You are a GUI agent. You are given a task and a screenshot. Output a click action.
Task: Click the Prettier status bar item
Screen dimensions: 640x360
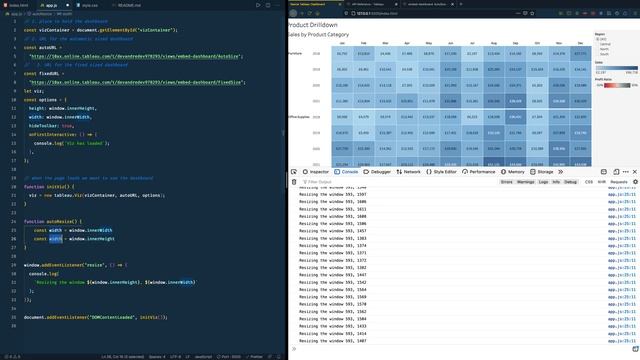pyautogui.click(x=254, y=357)
